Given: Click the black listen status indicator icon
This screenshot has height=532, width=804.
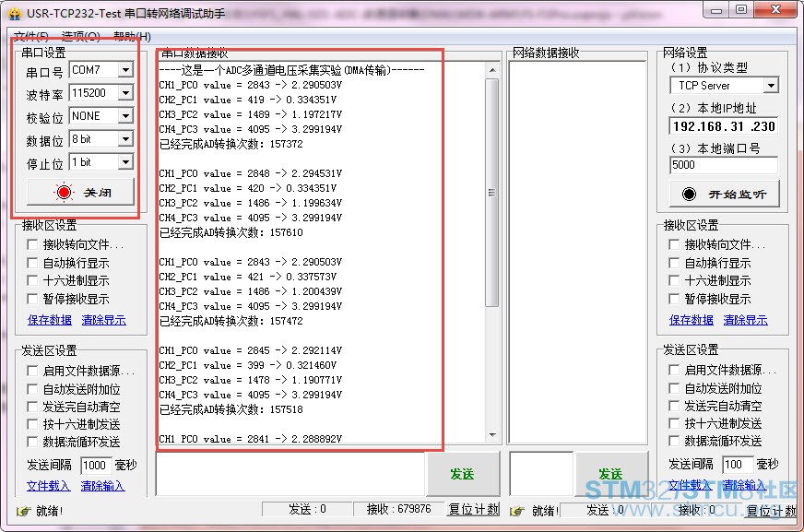Looking at the screenshot, I should coord(689,194).
